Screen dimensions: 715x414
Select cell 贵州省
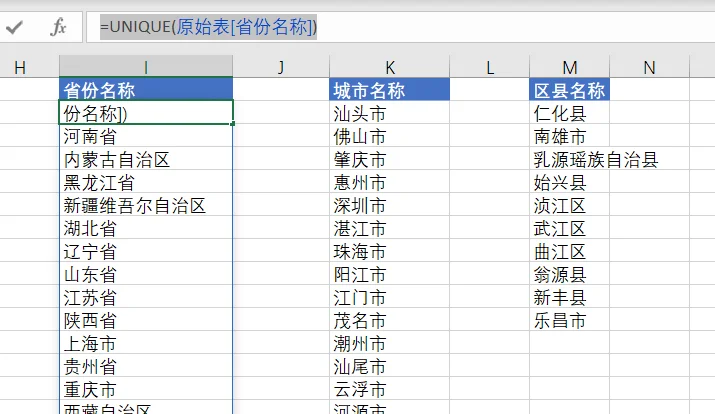pos(146,365)
